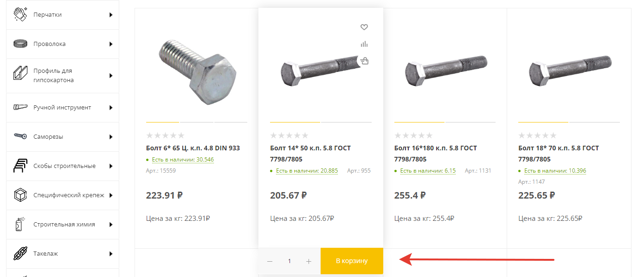
Task: Decrease quantity with the minus button
Action: (x=270, y=261)
